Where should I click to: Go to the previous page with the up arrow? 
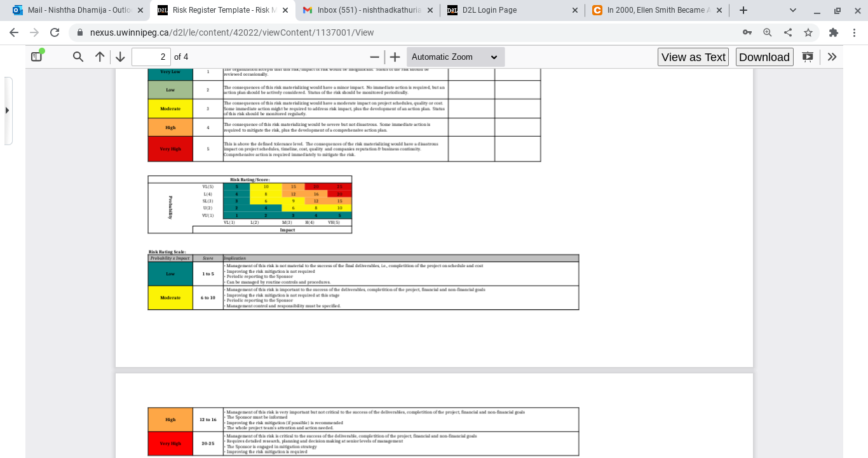(99, 57)
